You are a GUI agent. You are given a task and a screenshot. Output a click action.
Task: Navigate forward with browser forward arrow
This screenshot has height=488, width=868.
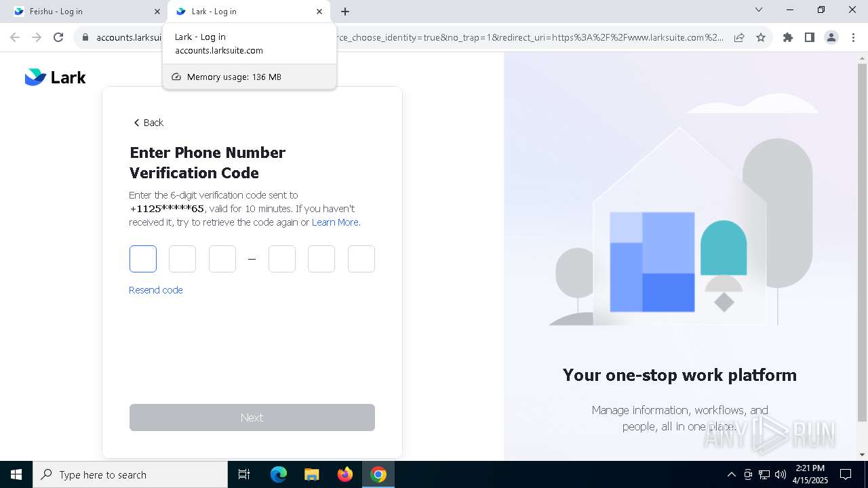37,37
